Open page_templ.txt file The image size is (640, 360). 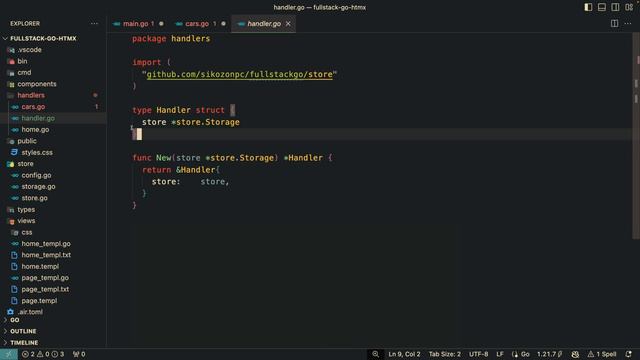pyautogui.click(x=45, y=289)
